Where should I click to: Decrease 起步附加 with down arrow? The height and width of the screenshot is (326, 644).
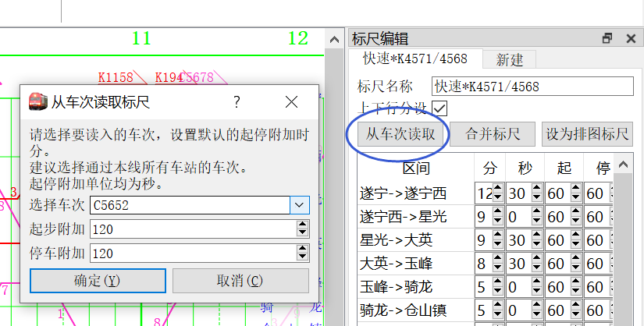303,233
